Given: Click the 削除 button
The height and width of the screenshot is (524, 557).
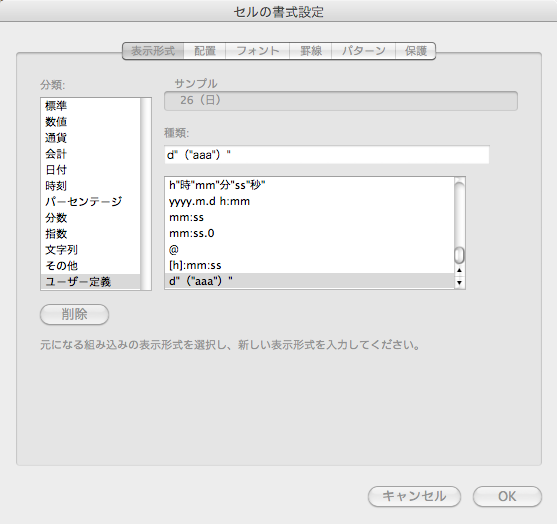Looking at the screenshot, I should tap(74, 314).
